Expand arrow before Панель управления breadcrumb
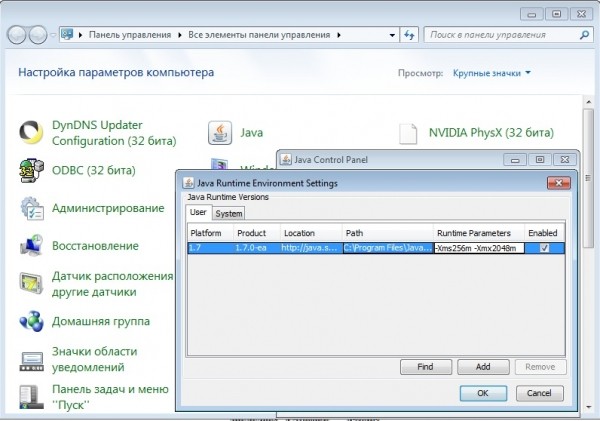 [x=80, y=35]
